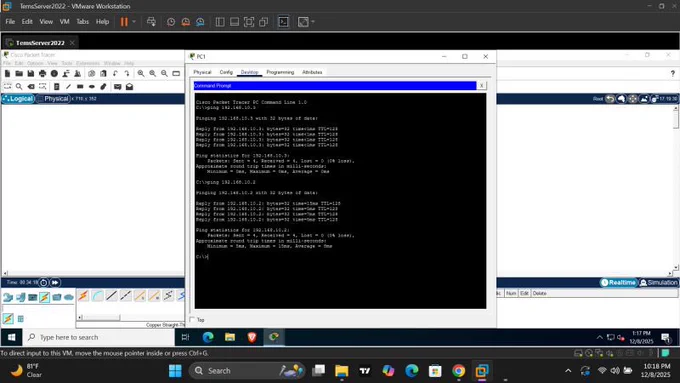The width and height of the screenshot is (680, 383).
Task: Select the Delete tool in Packet Tracer
Action: (31, 87)
